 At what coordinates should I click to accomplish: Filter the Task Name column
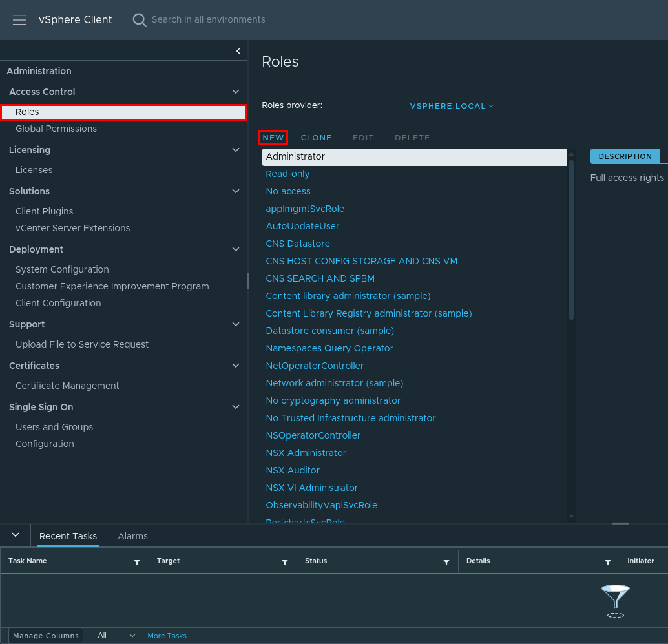pos(136,562)
